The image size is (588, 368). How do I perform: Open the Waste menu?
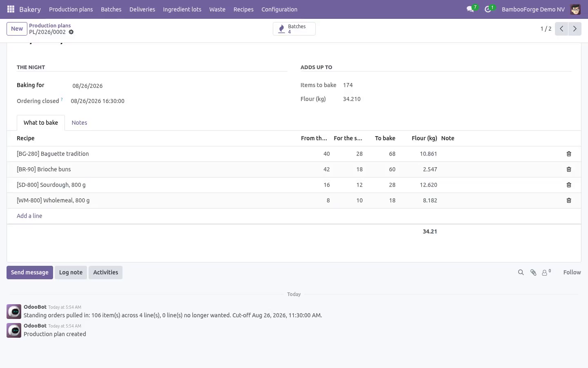point(217,9)
